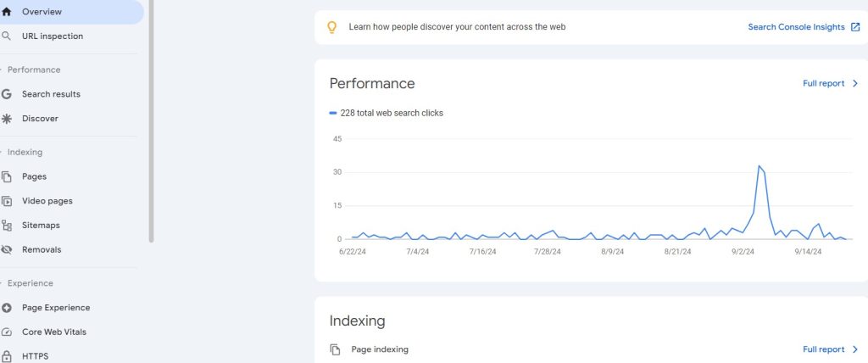Screen dimensions: 868x363
Task: Click the clicks peak on the chart
Action: pos(759,166)
